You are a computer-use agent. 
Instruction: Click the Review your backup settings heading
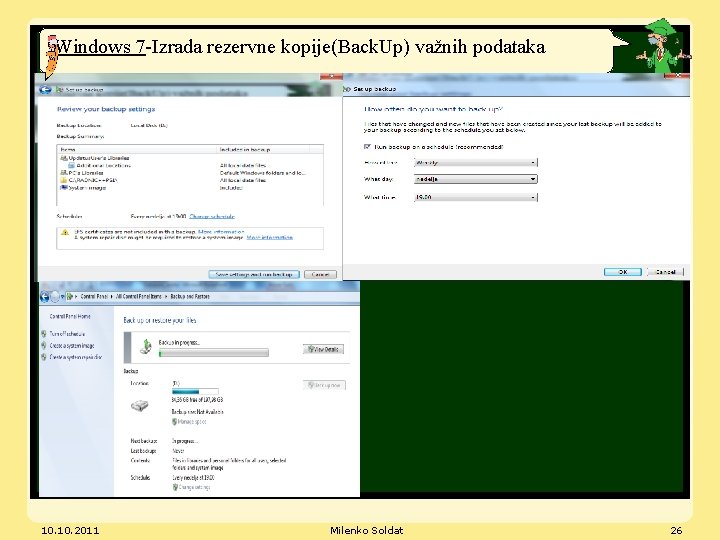tap(106, 109)
